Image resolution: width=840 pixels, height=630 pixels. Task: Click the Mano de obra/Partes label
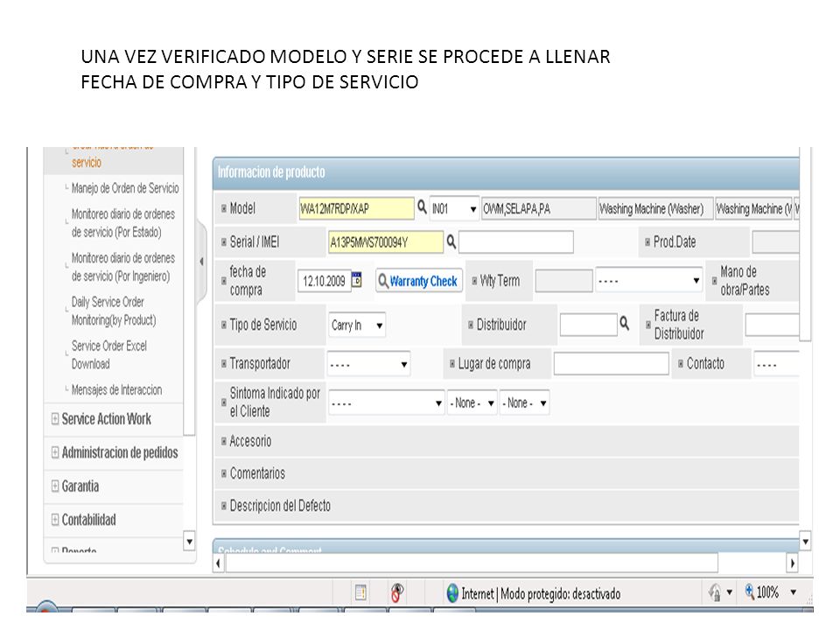click(745, 281)
